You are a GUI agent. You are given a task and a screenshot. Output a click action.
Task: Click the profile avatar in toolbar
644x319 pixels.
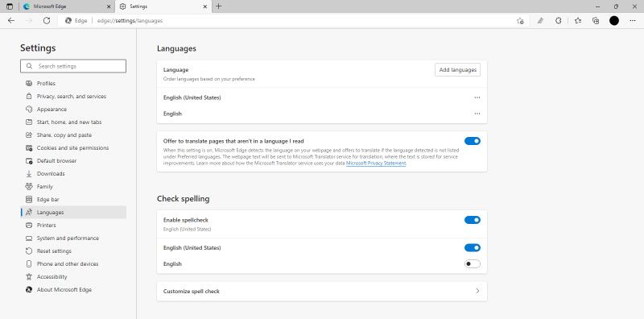[x=614, y=21]
